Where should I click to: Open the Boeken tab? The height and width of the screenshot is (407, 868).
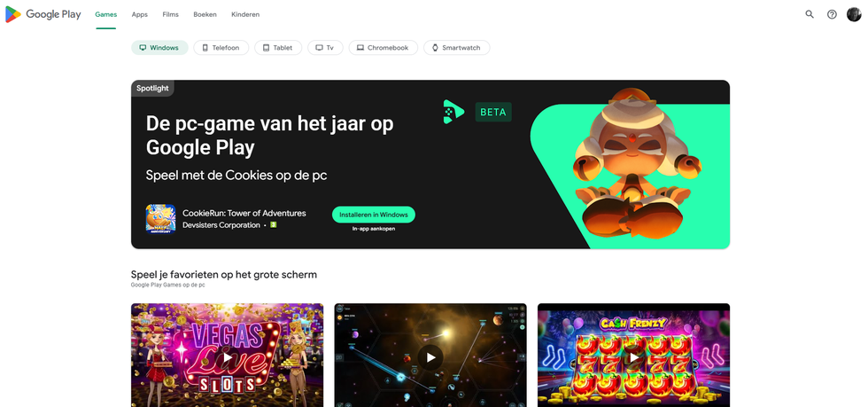(x=205, y=14)
